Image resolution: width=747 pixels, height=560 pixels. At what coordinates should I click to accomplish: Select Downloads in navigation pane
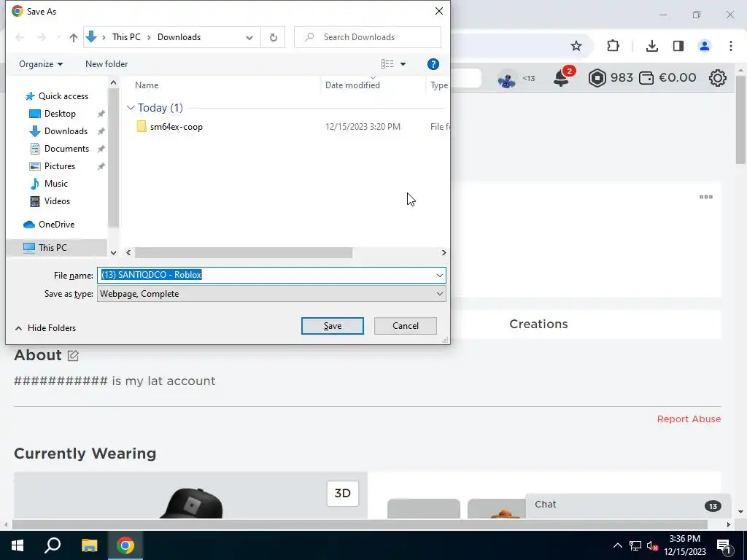(x=65, y=131)
